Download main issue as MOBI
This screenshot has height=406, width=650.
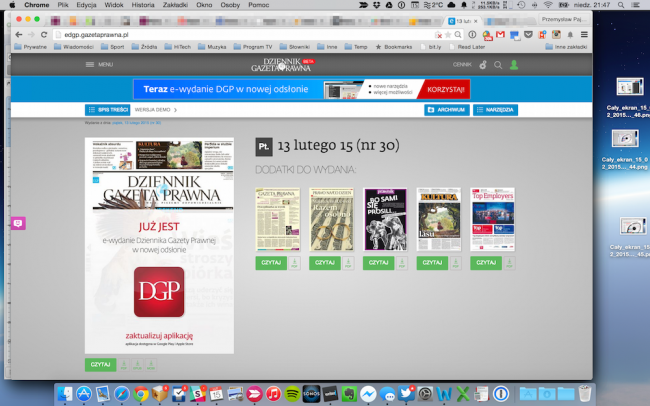pyautogui.click(x=151, y=365)
